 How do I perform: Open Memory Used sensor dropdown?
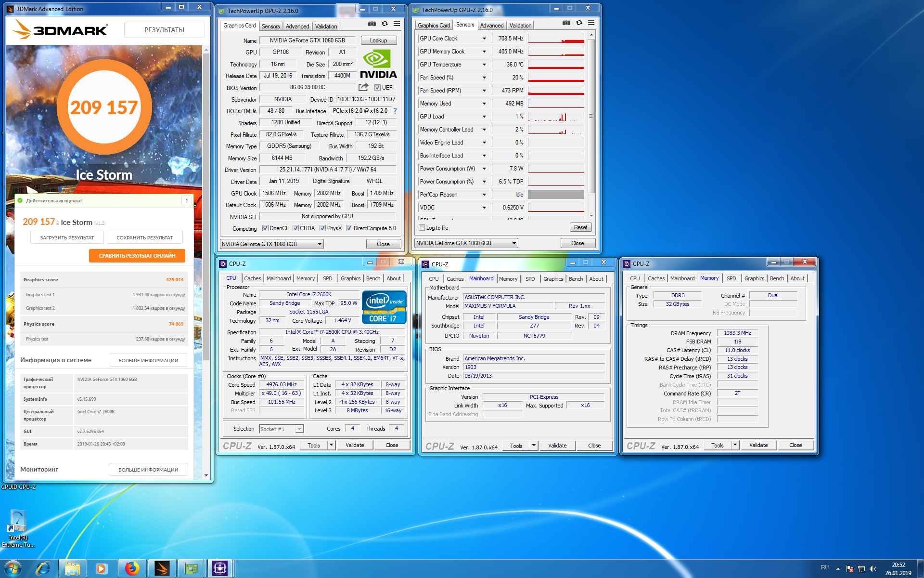pyautogui.click(x=484, y=104)
